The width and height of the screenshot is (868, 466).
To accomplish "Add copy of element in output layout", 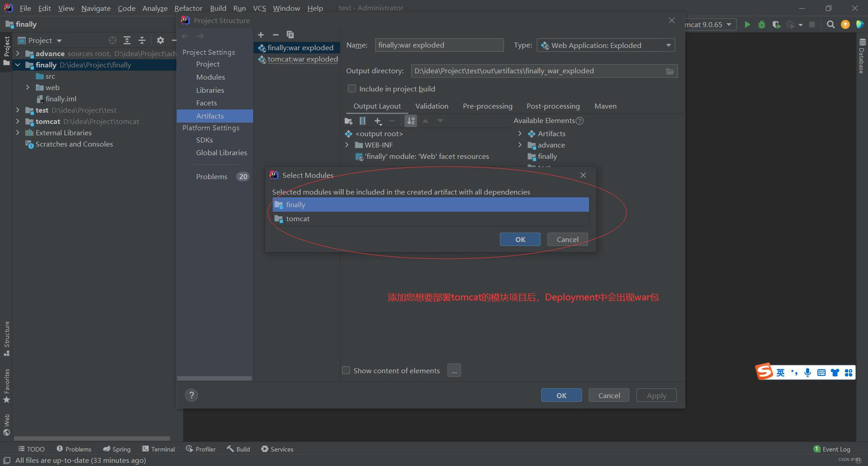I will [378, 121].
